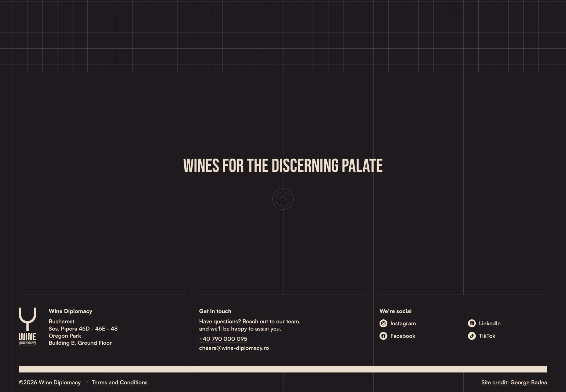The height and width of the screenshot is (392, 566).
Task: Open the Instagram text link
Action: click(x=403, y=323)
